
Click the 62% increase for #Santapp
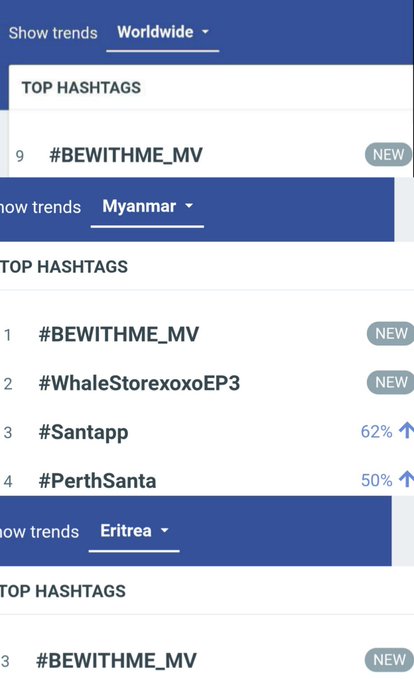tap(376, 431)
